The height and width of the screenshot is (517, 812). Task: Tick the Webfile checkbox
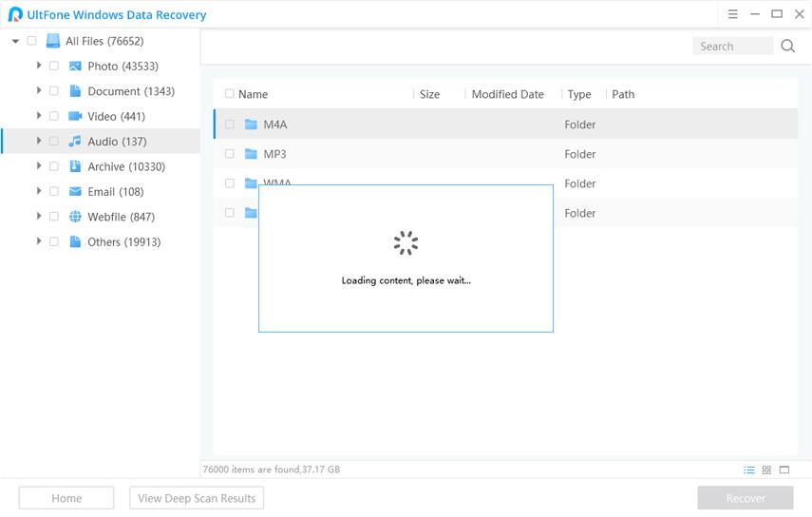tap(54, 217)
